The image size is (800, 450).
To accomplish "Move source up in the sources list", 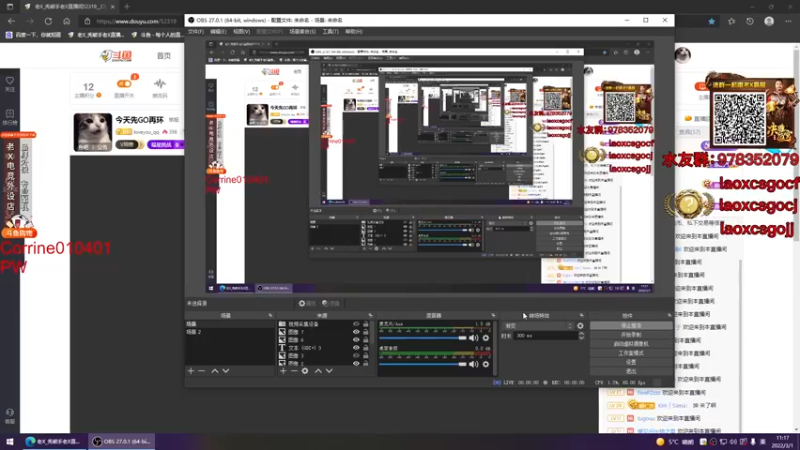I will pos(318,371).
